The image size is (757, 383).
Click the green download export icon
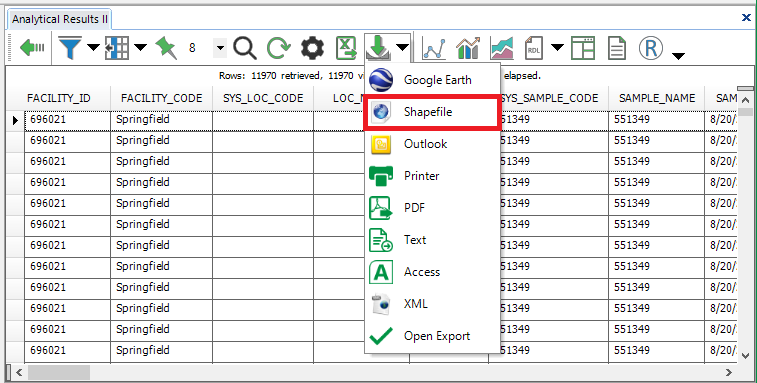click(x=378, y=48)
